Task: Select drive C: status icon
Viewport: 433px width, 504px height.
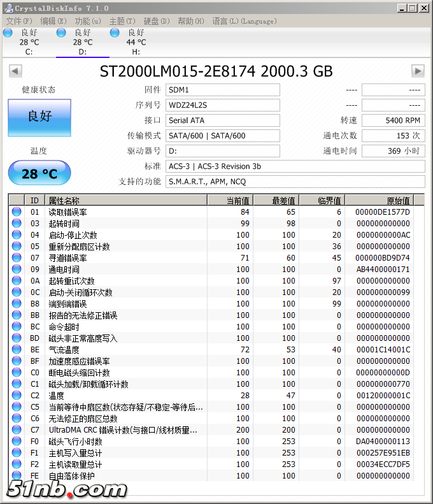Action: coord(8,33)
